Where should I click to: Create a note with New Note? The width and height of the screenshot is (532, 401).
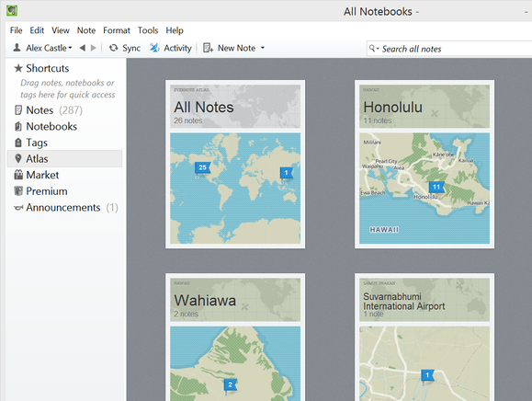(236, 48)
